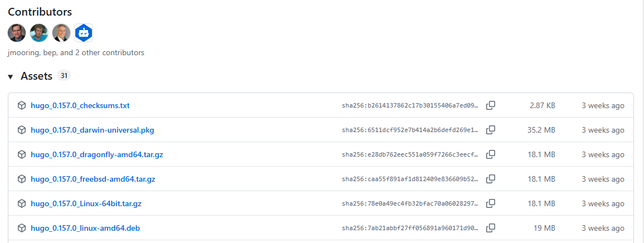This screenshot has height=243, width=644.
Task: Download hugo_0.157.0_freebsd-amd64.tar.gz
Action: pyautogui.click(x=93, y=179)
